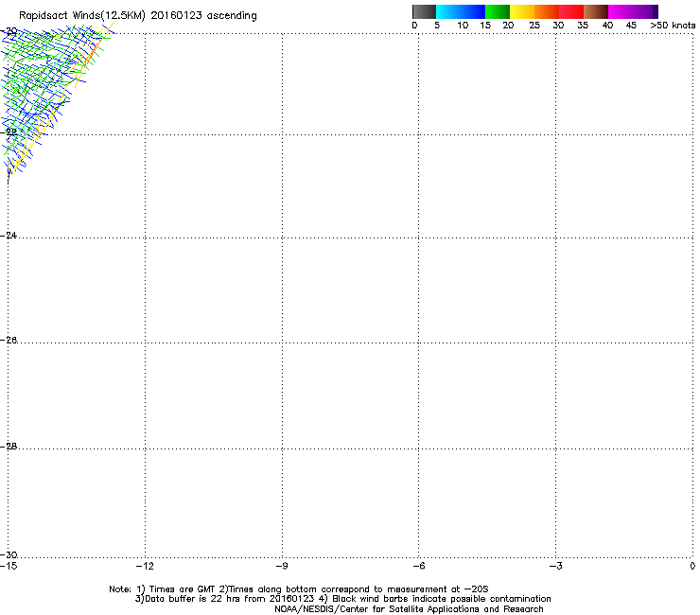Click the longitude axis label '-3'
Viewport: 700px width, 615px height.
coord(555,567)
